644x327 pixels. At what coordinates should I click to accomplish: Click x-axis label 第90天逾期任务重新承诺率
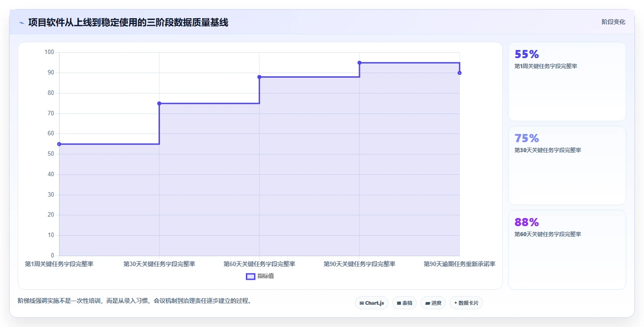(459, 264)
